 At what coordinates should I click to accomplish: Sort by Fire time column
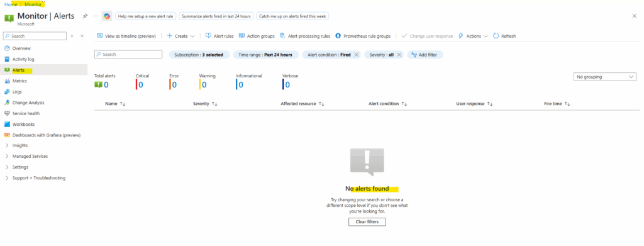pyautogui.click(x=557, y=104)
